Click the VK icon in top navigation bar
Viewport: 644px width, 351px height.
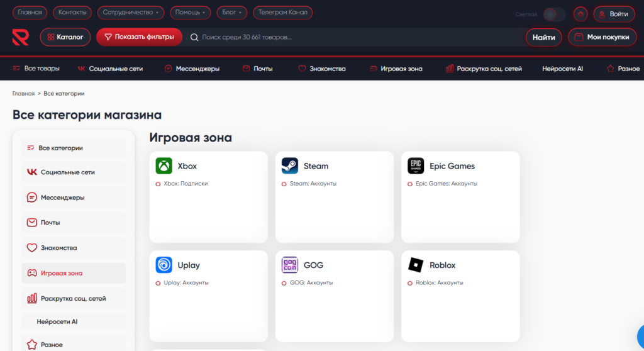[81, 69]
